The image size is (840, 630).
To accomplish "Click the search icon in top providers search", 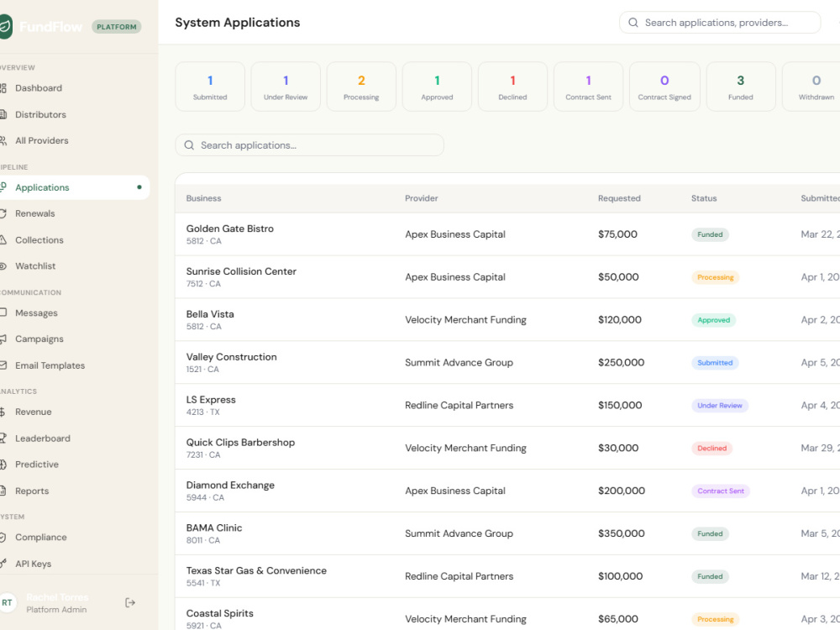I will 633,23.
